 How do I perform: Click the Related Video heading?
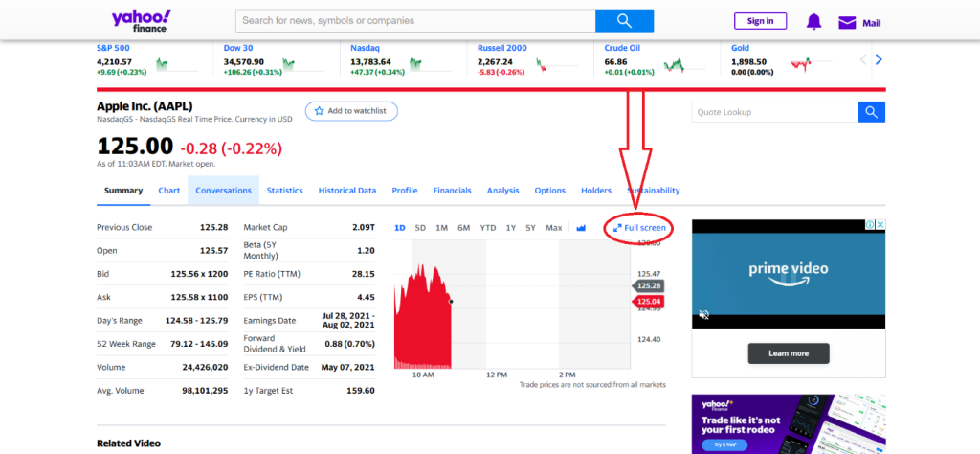129,443
